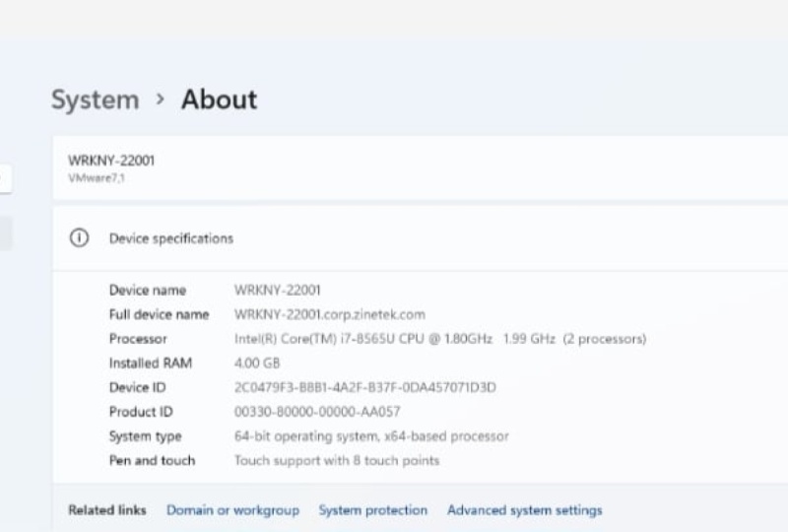Select the 4.00 GB installed RAM value
This screenshot has width=788, height=532.
click(x=257, y=364)
